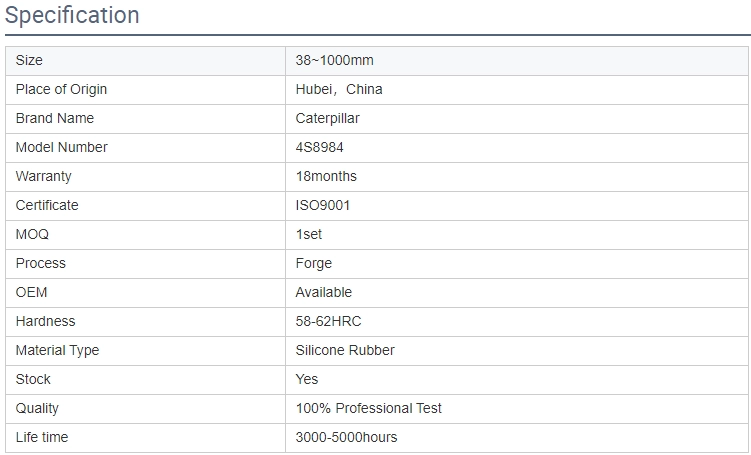Click the Forge process value
Image resolution: width=751 pixels, height=455 pixels.
314,263
